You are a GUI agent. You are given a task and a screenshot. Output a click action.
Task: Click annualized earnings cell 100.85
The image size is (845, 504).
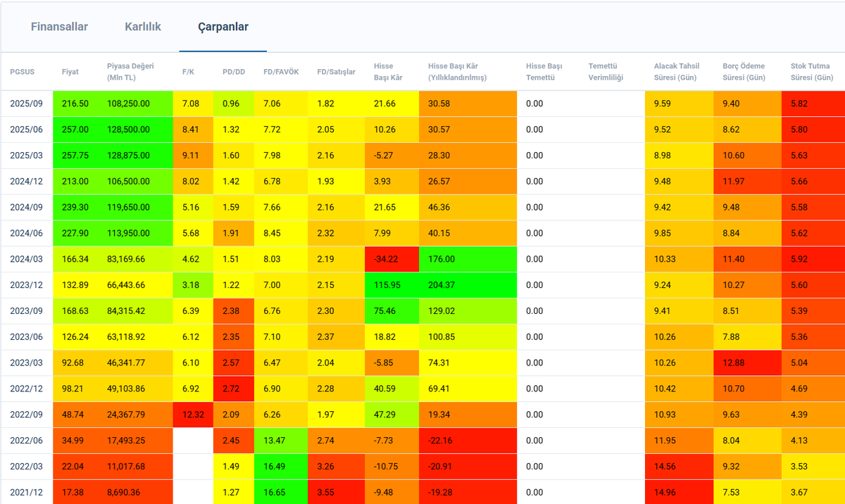click(468, 337)
